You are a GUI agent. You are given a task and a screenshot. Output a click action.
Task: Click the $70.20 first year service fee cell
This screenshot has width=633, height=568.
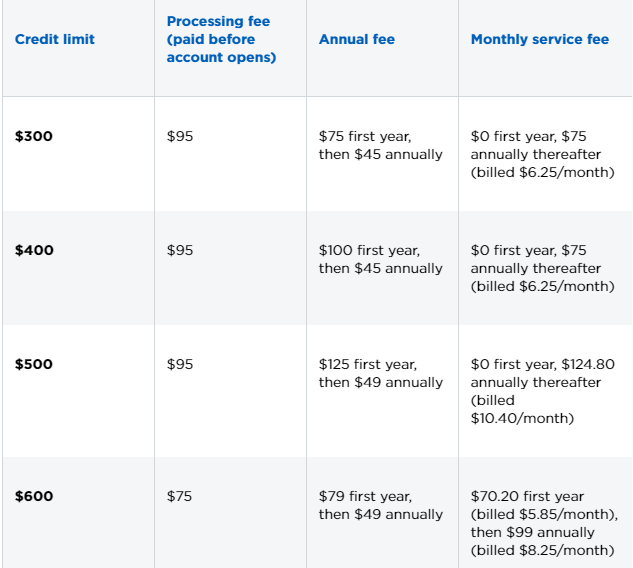pyautogui.click(x=544, y=523)
